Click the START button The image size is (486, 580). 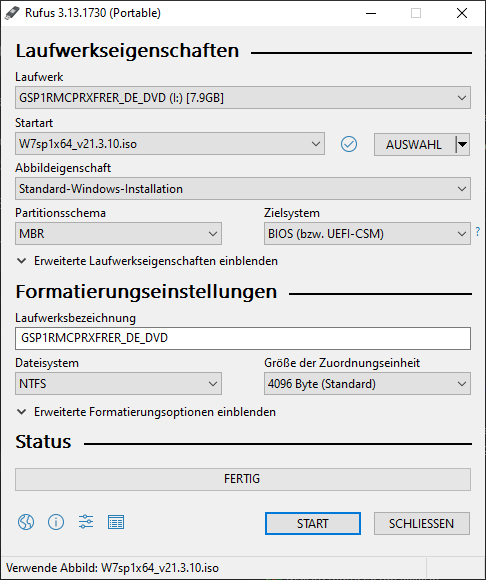point(313,523)
